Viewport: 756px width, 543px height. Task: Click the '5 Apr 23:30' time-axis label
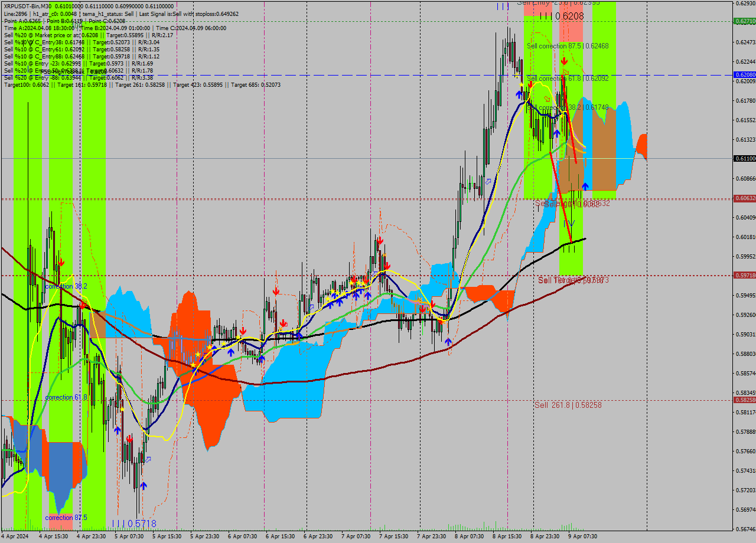tap(204, 537)
